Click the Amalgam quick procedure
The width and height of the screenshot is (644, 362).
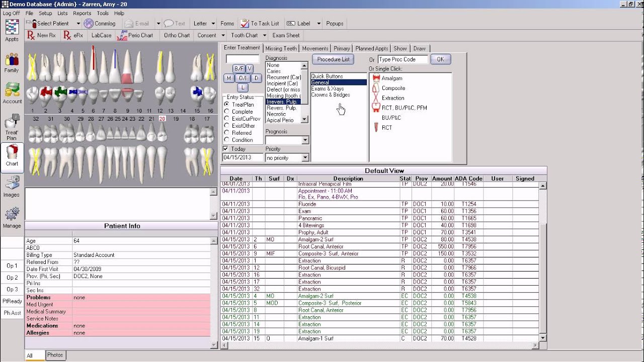(x=387, y=78)
